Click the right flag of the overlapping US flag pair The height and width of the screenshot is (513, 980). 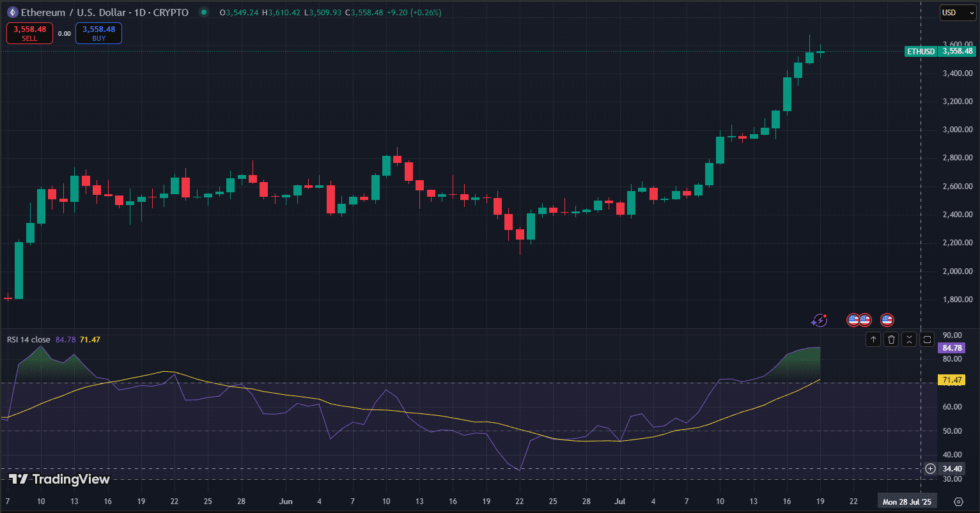point(866,320)
